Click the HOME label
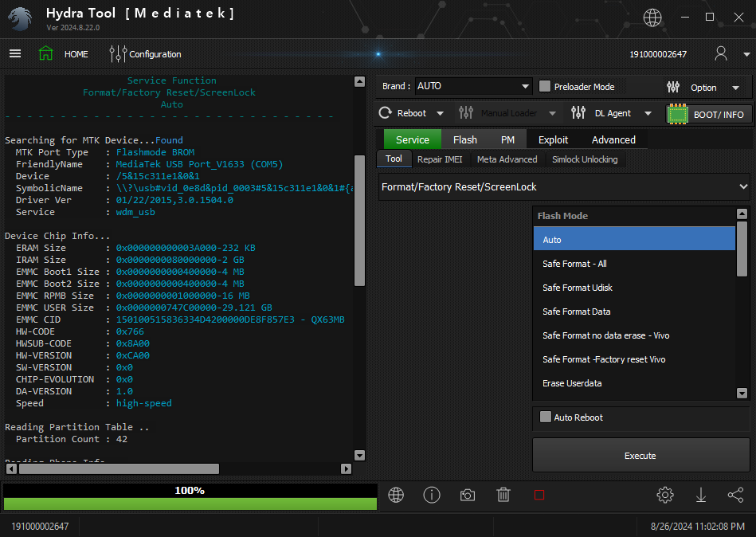This screenshot has height=537, width=756. click(76, 54)
